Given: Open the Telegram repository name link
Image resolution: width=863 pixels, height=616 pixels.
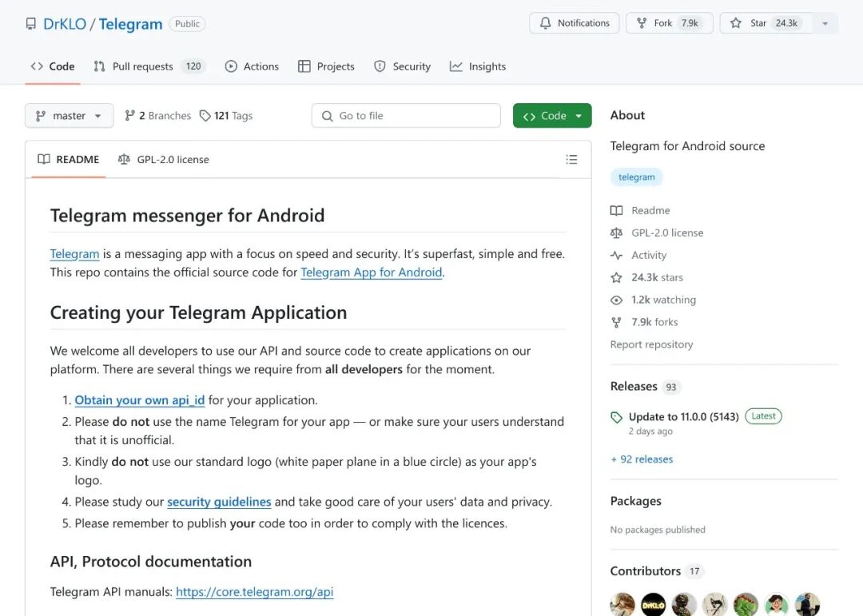Looking at the screenshot, I should 130,24.
